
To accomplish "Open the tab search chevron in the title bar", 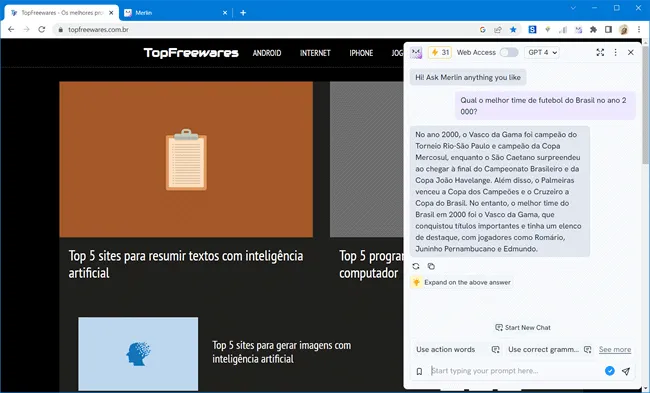I will 573,8.
